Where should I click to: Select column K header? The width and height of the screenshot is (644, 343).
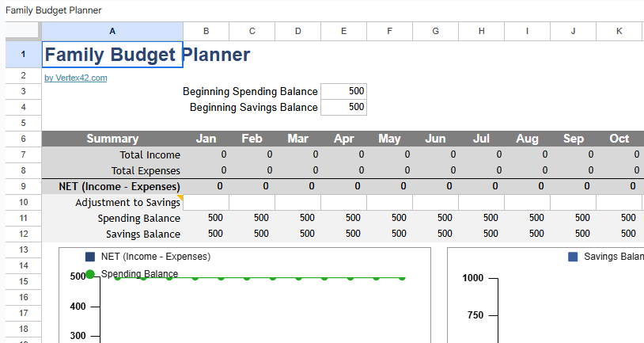point(619,31)
